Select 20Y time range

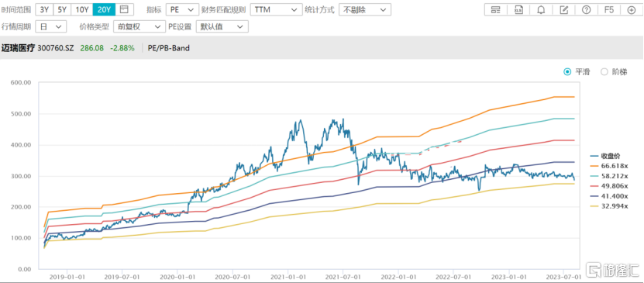pyautogui.click(x=104, y=9)
